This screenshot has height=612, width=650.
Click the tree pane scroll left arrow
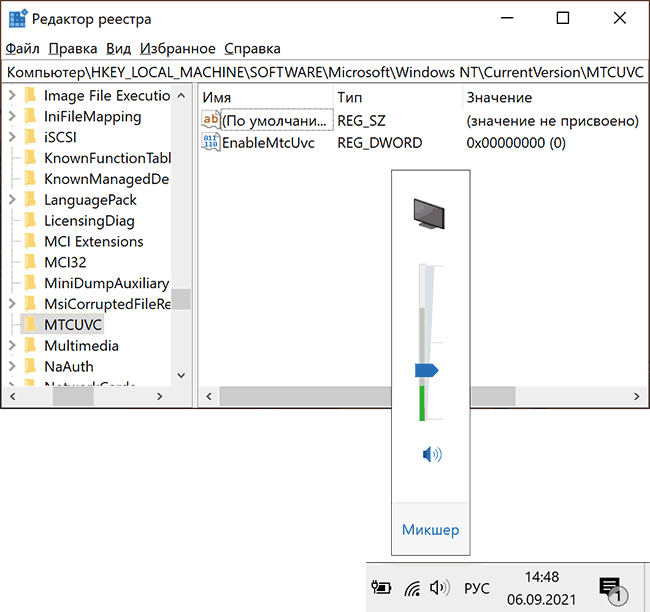pos(13,396)
